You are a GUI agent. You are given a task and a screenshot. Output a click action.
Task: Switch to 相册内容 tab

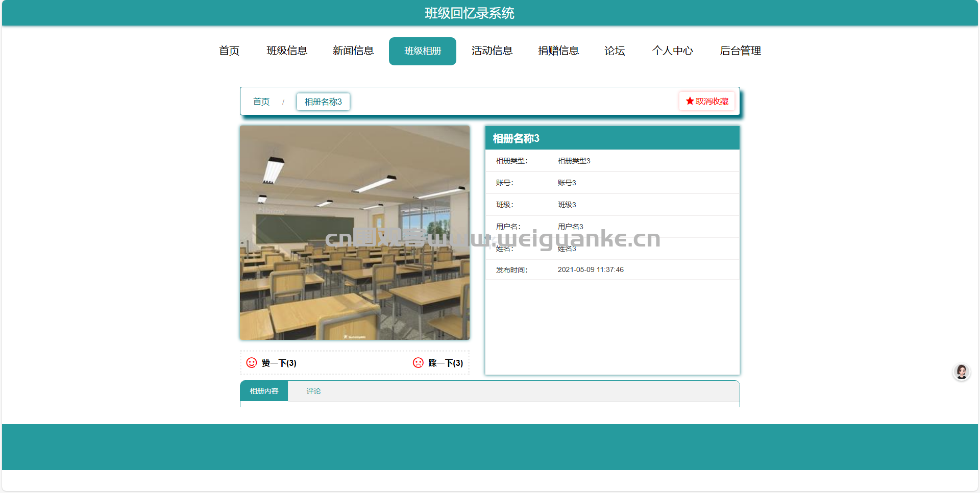264,391
